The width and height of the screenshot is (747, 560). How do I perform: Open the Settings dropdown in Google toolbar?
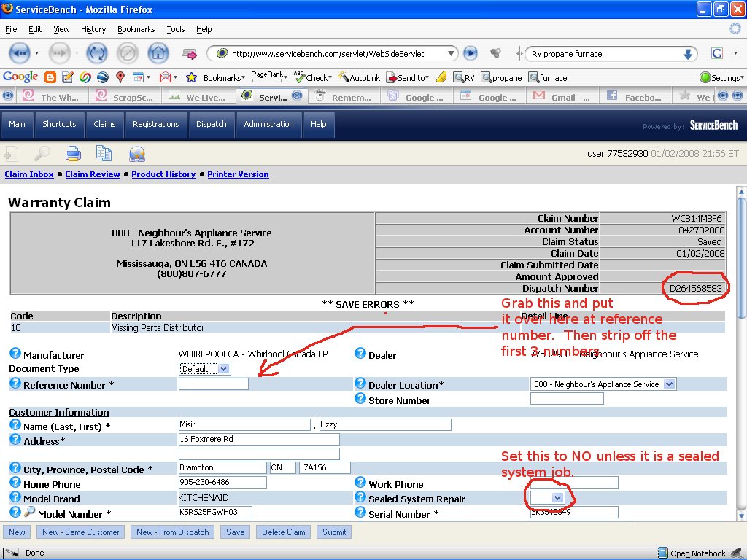tap(721, 77)
